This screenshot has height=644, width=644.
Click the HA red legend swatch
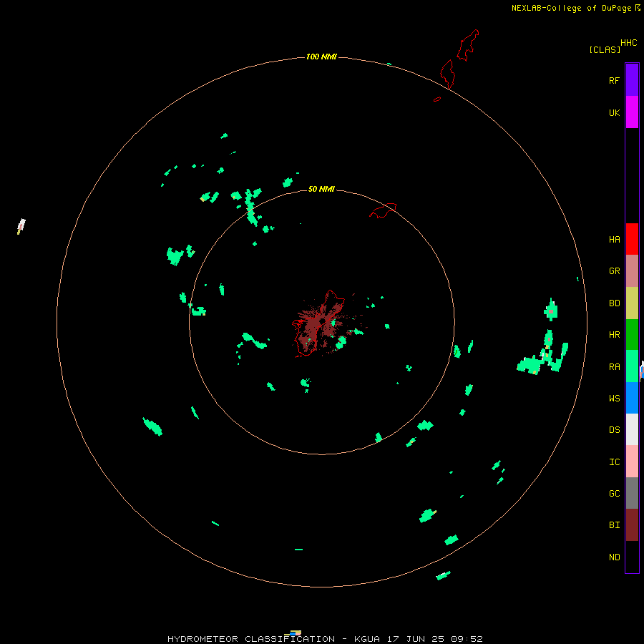point(632,239)
